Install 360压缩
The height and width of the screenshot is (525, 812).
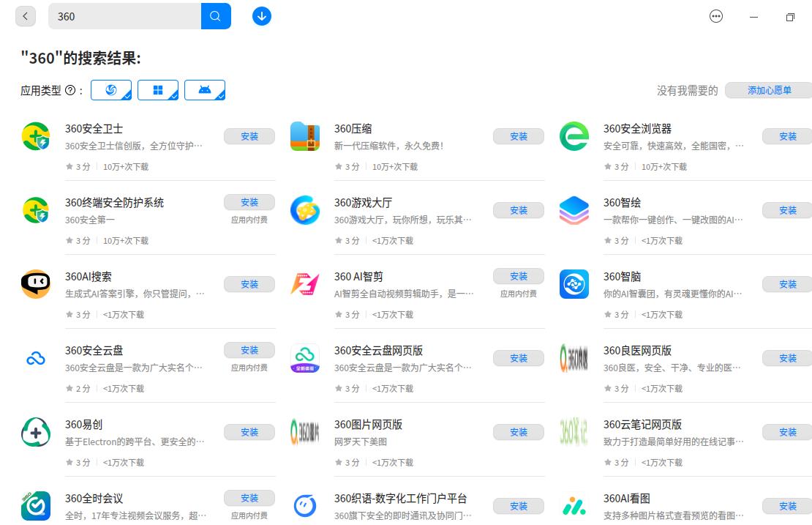pyautogui.click(x=519, y=136)
